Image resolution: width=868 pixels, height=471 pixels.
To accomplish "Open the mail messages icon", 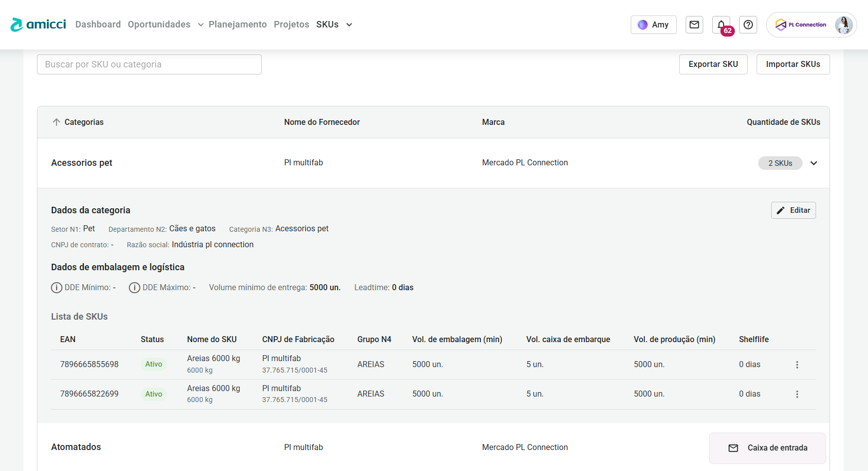I will [694, 24].
